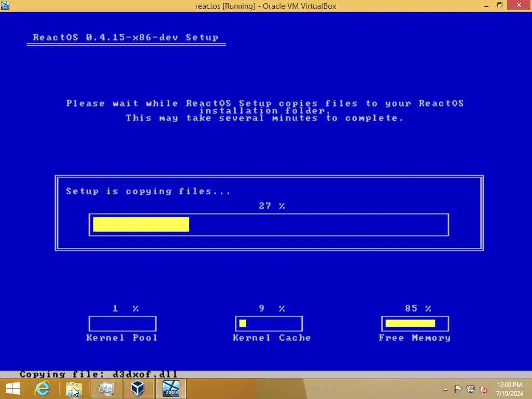Click the 9 % cache value
This screenshot has width=532, height=399.
point(272,309)
